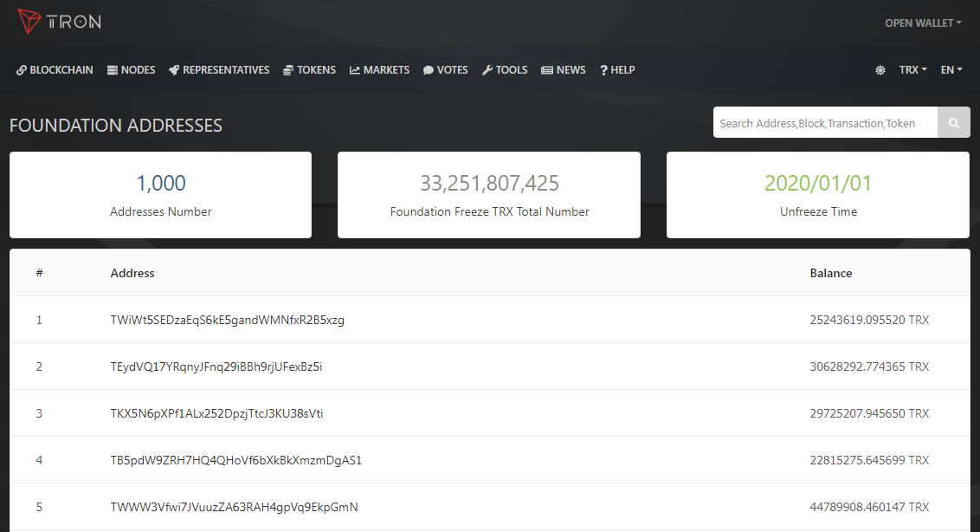Expand the TRX currency dropdown

click(x=913, y=70)
